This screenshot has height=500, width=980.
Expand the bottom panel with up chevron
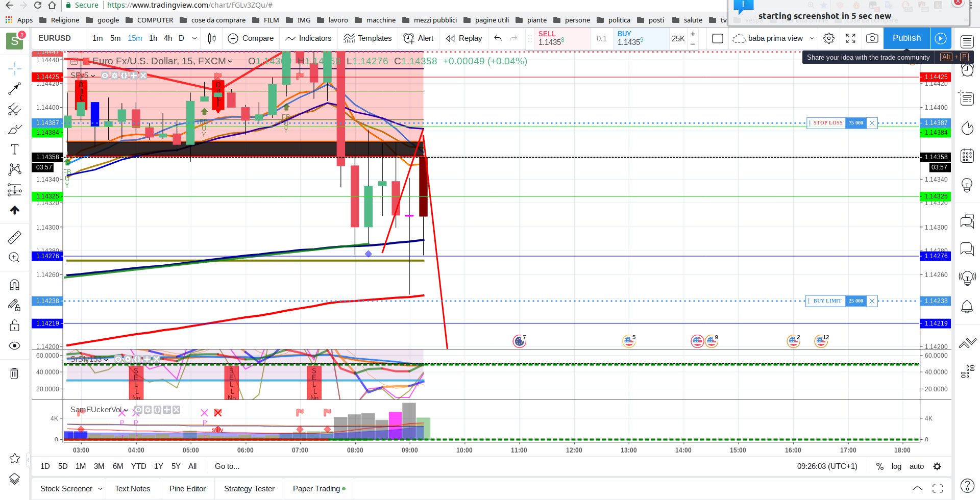917,488
